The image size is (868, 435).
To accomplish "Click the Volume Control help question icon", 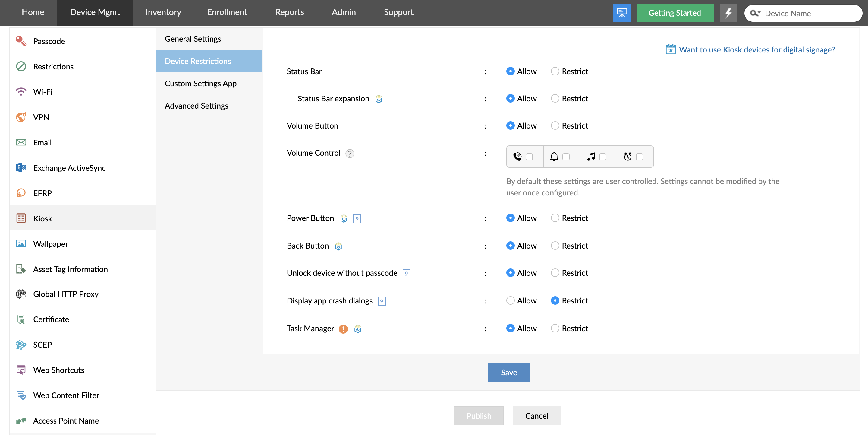I will click(350, 154).
